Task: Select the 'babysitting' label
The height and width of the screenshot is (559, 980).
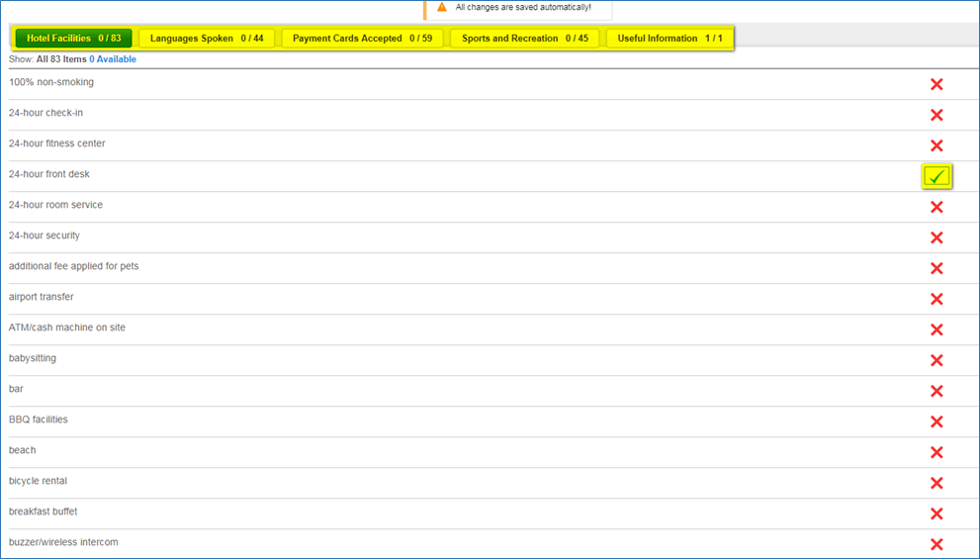Action: point(33,357)
